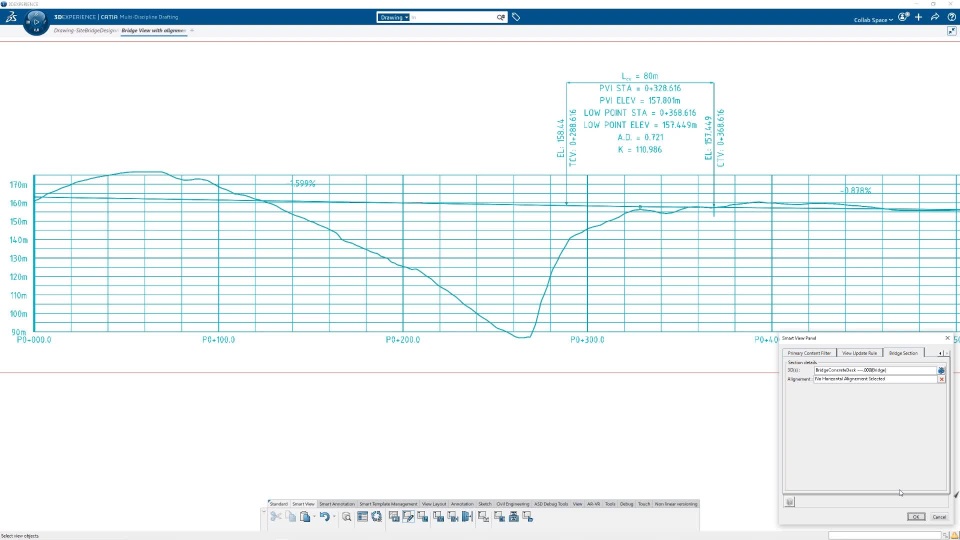Select the View Update Rule tab
This screenshot has width=960, height=540.
860,353
